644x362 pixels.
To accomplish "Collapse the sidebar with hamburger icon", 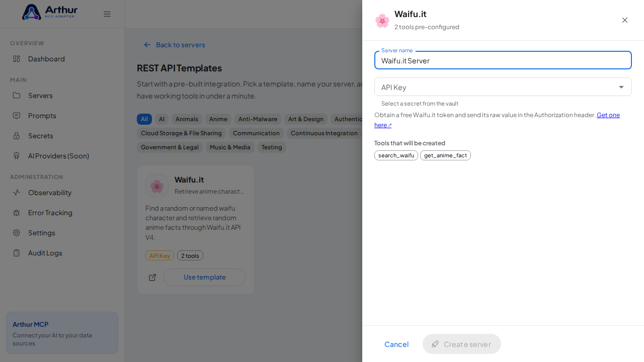I will 107,14.
